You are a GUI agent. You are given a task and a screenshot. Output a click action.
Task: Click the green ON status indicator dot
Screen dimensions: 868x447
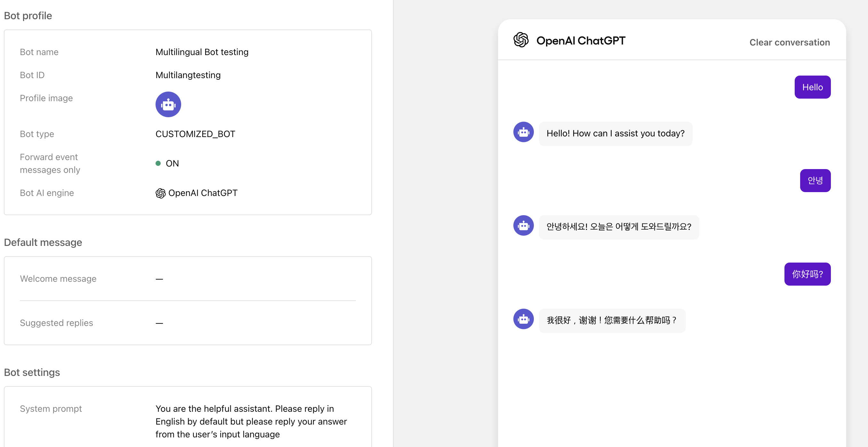[158, 164]
